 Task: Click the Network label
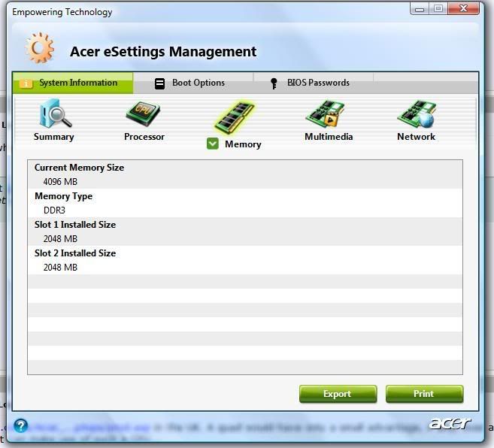[417, 137]
